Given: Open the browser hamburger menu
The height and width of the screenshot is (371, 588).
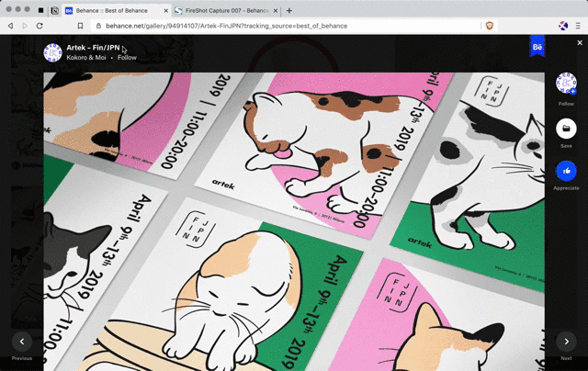Looking at the screenshot, I should point(578,26).
